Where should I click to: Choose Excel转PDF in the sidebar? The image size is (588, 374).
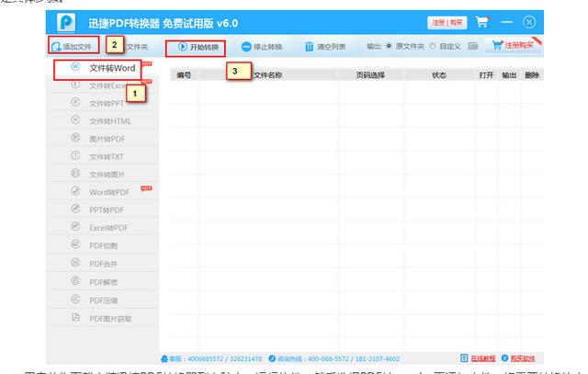pyautogui.click(x=102, y=228)
